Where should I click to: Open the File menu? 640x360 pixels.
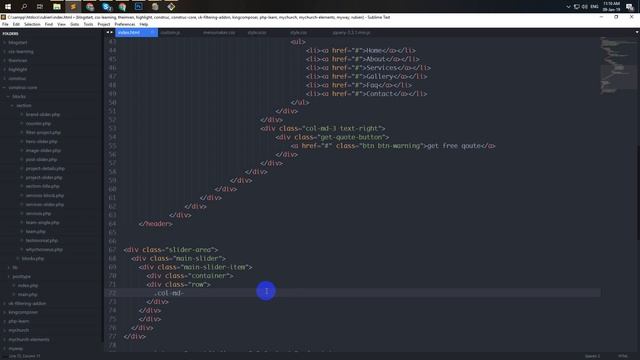tap(5, 24)
